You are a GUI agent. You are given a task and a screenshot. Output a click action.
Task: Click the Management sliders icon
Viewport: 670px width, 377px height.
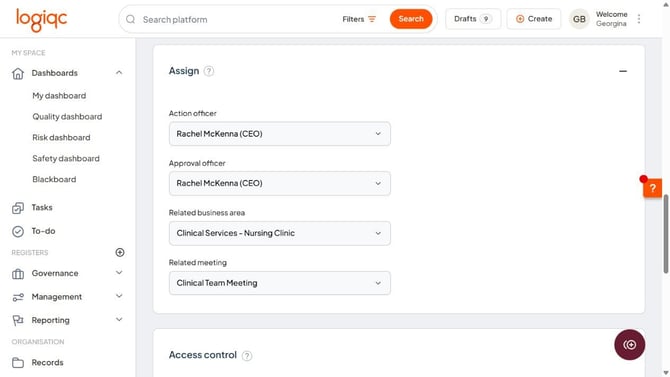click(18, 297)
